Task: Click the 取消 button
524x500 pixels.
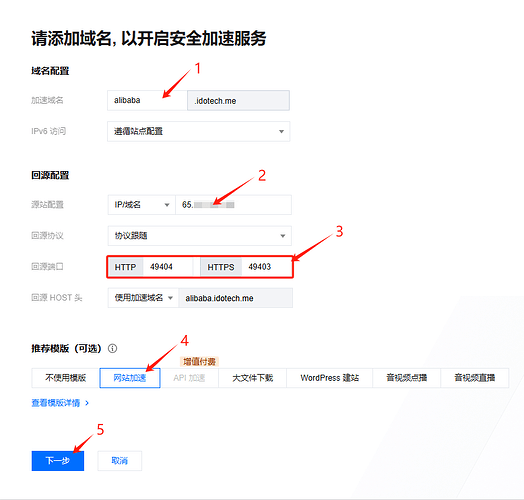Action: click(120, 461)
